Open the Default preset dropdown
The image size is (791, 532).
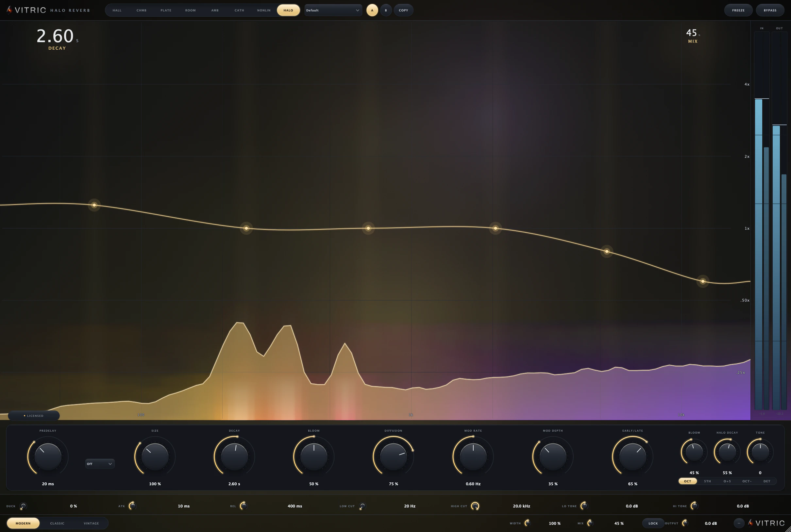point(332,10)
